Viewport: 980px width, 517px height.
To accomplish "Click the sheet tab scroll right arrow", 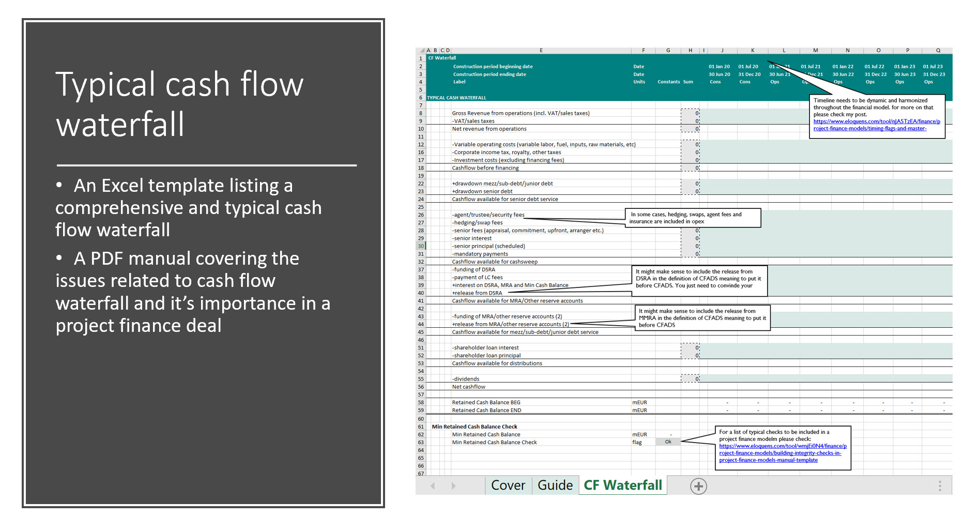I will point(453,486).
